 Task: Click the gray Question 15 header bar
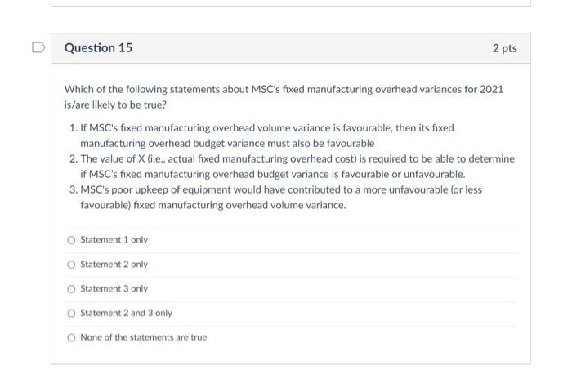[291, 48]
